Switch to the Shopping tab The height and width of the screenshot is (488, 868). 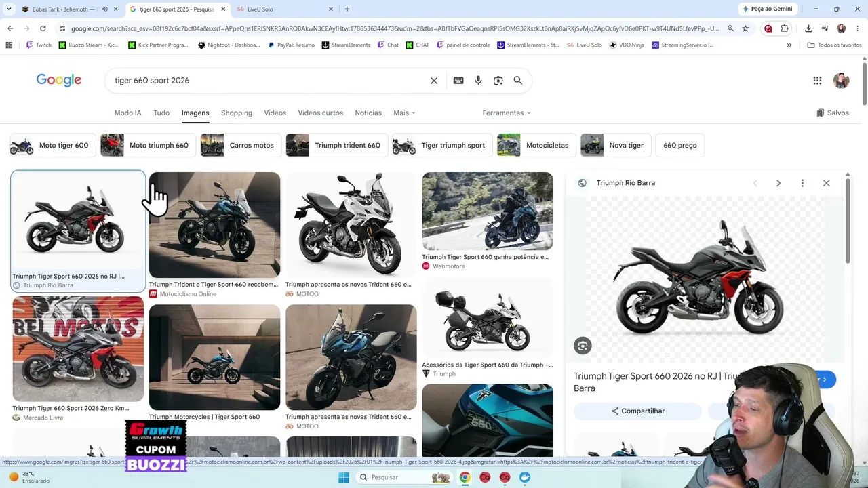coord(237,113)
